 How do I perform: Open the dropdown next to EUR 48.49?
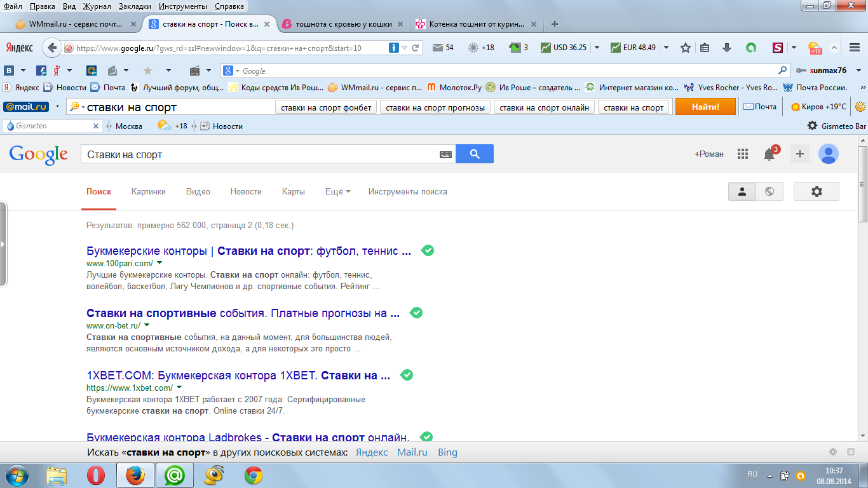coord(666,48)
